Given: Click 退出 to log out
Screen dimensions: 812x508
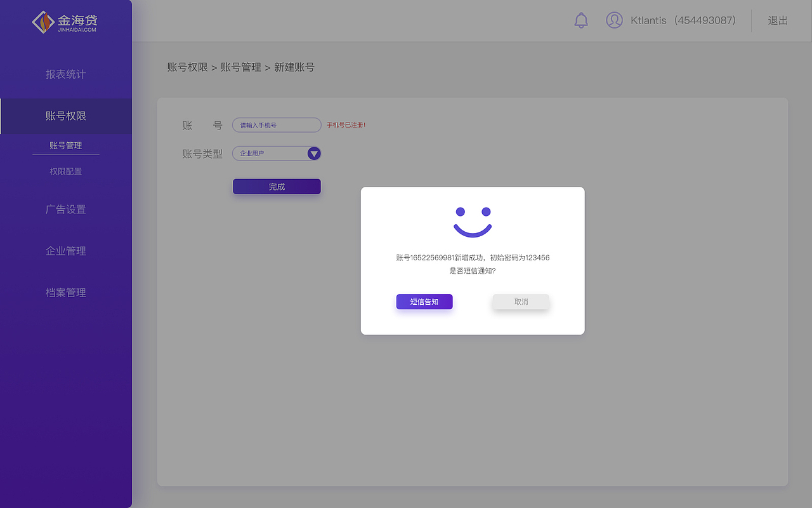Looking at the screenshot, I should tap(778, 20).
